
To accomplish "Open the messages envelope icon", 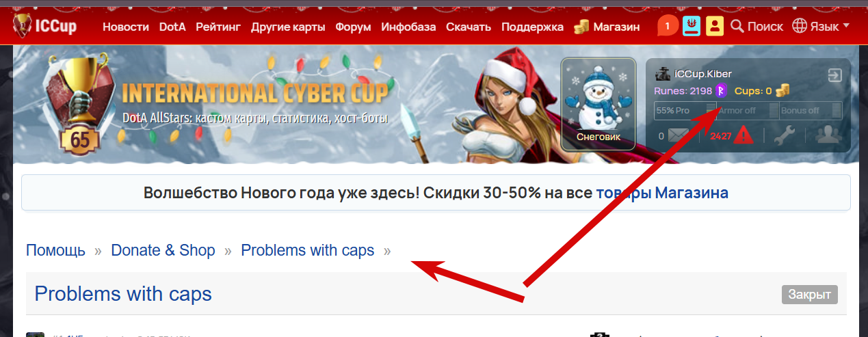I will [678, 135].
